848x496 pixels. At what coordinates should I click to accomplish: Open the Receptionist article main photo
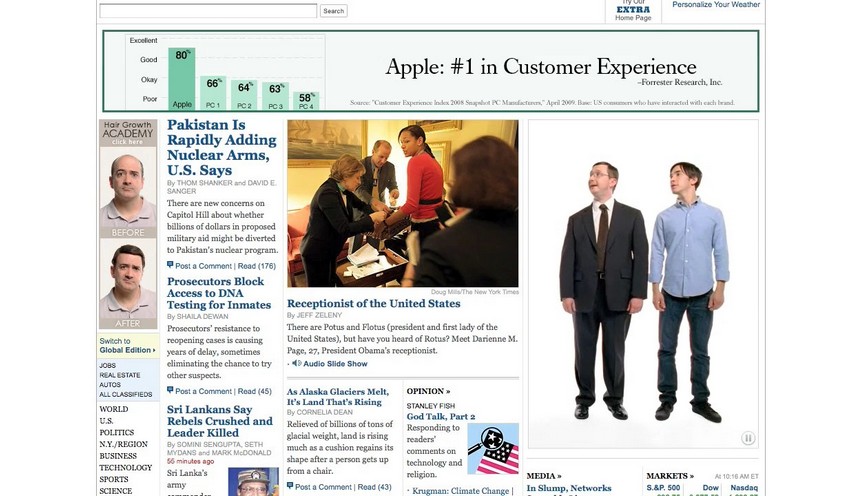[403, 203]
